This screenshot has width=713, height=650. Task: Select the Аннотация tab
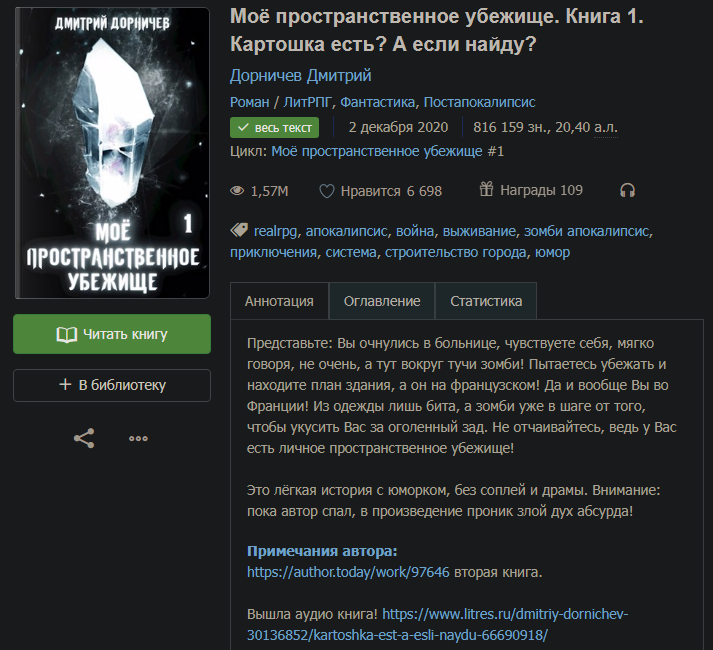click(279, 301)
